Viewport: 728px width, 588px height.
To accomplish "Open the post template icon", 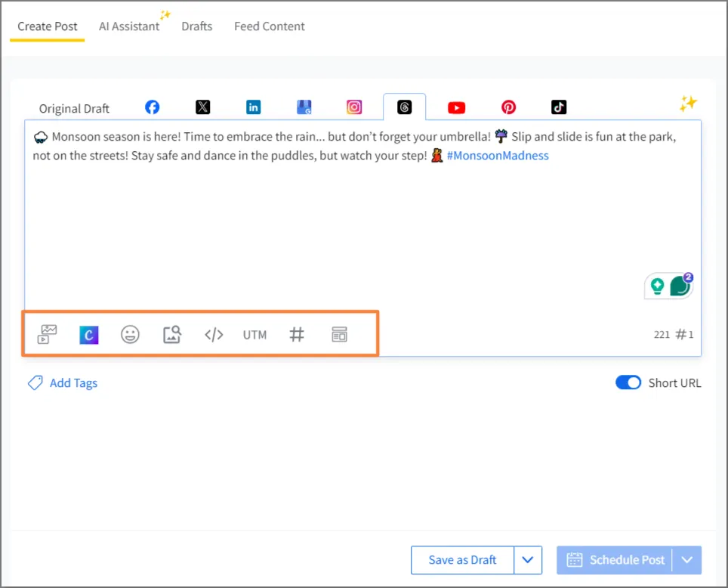I will (x=339, y=334).
